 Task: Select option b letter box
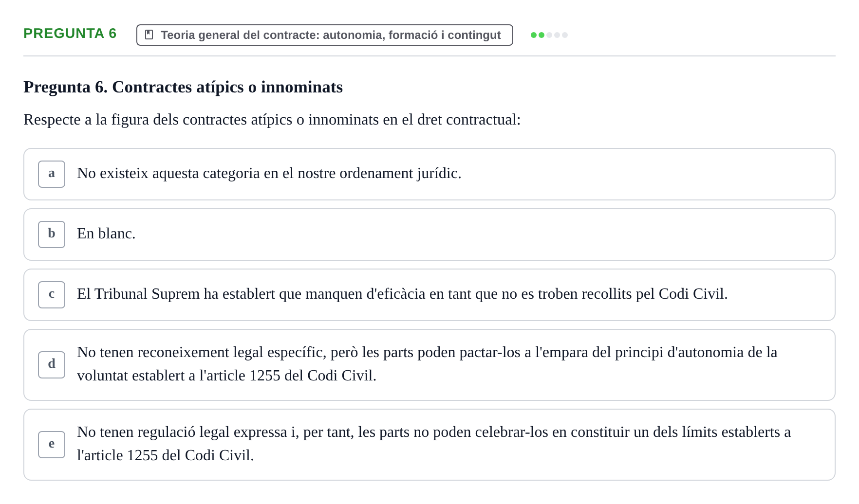point(52,234)
